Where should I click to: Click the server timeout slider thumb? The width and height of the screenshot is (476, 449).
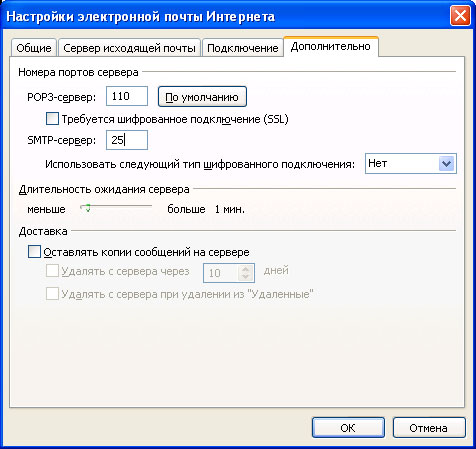point(87,208)
